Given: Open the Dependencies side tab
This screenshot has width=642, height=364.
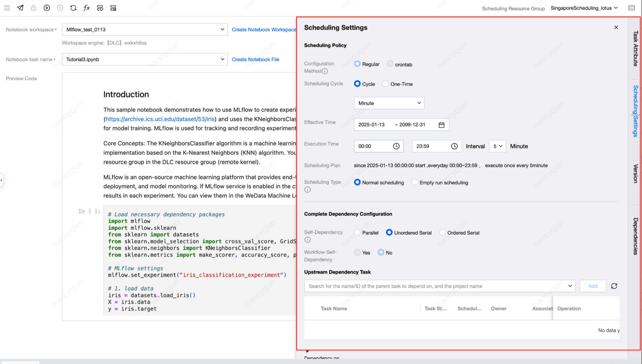Looking at the screenshot, I should click(x=635, y=236).
